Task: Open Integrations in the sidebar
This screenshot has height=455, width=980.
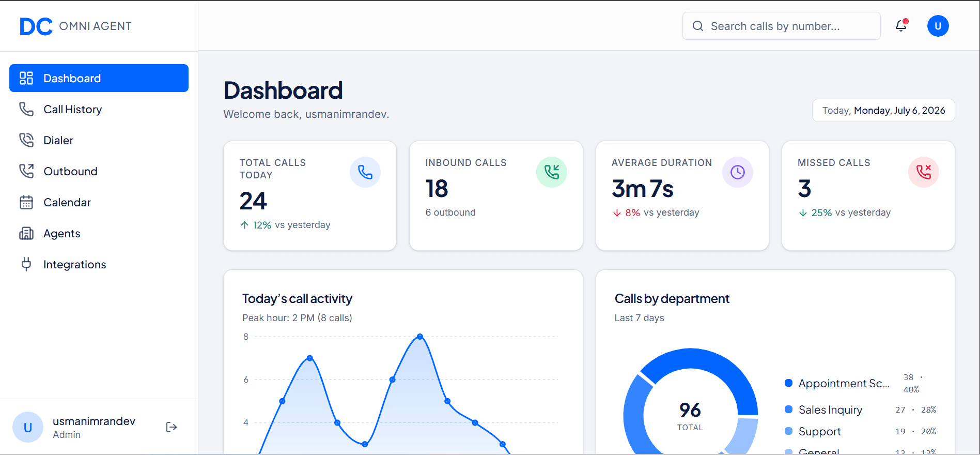Action: click(99, 264)
